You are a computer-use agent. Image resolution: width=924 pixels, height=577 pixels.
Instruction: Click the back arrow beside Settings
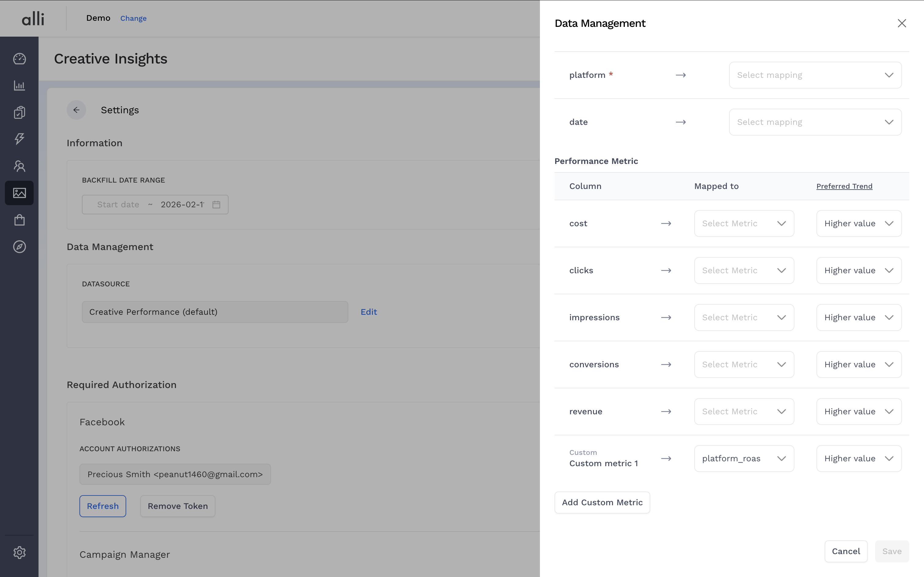pyautogui.click(x=76, y=110)
